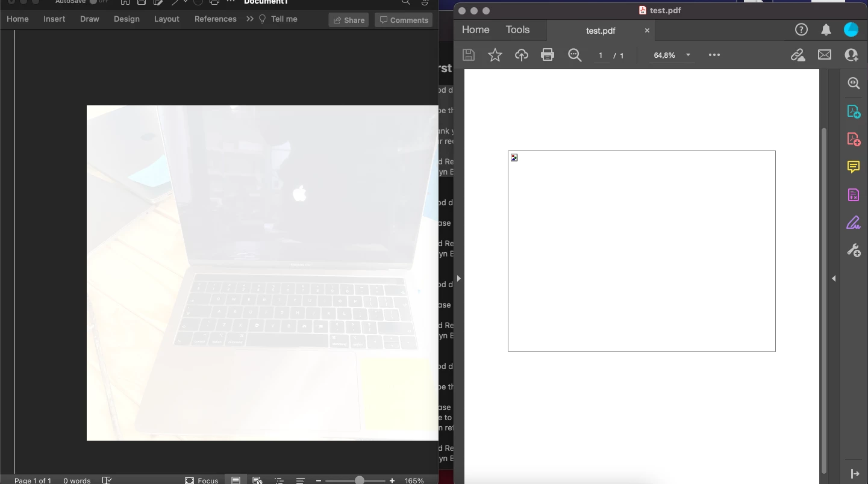The height and width of the screenshot is (484, 868).
Task: Open the Home tab in Word
Action: [17, 19]
